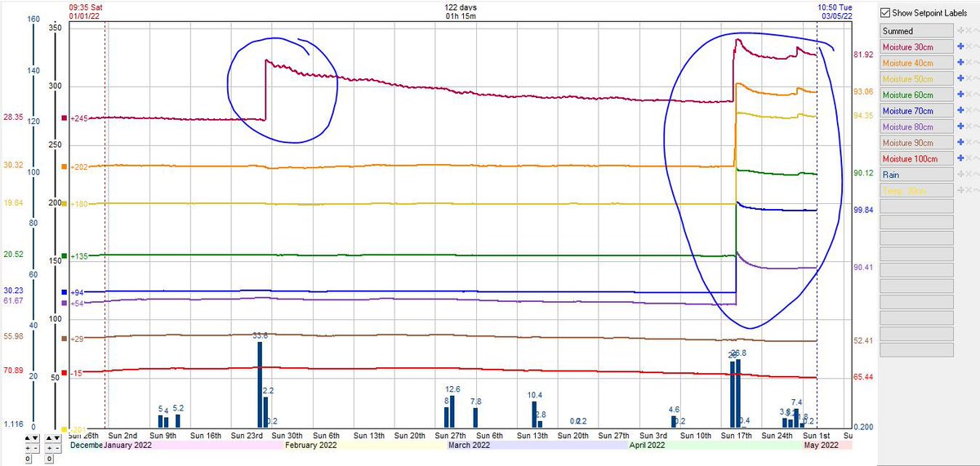Viewport: 980px width, 466px height.
Task: Select the Moisture 50cm series button
Action: click(x=916, y=78)
